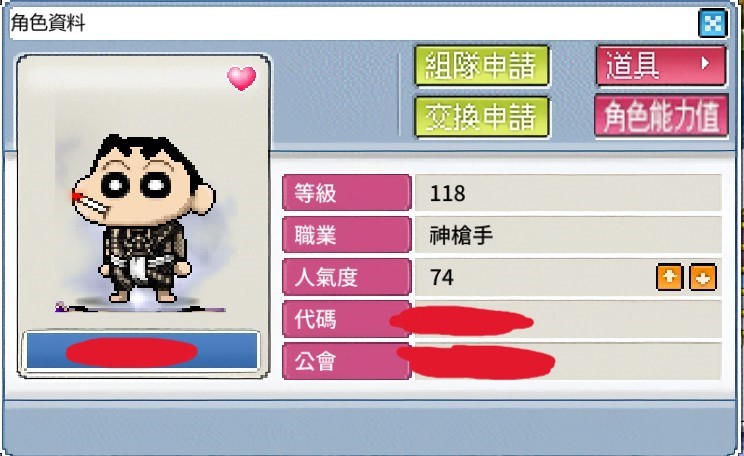Select the job field showing 神槍手
Image resolution: width=744 pixels, height=456 pixels.
pos(568,235)
